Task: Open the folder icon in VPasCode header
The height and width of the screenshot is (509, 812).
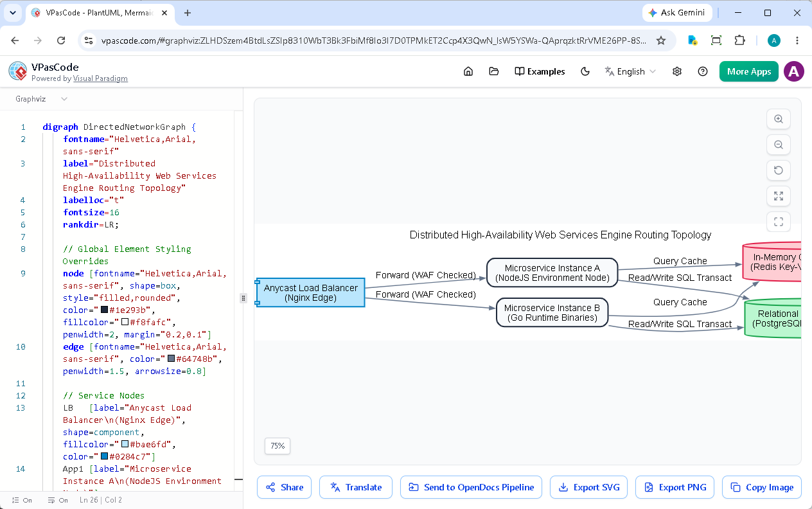Action: pos(494,71)
